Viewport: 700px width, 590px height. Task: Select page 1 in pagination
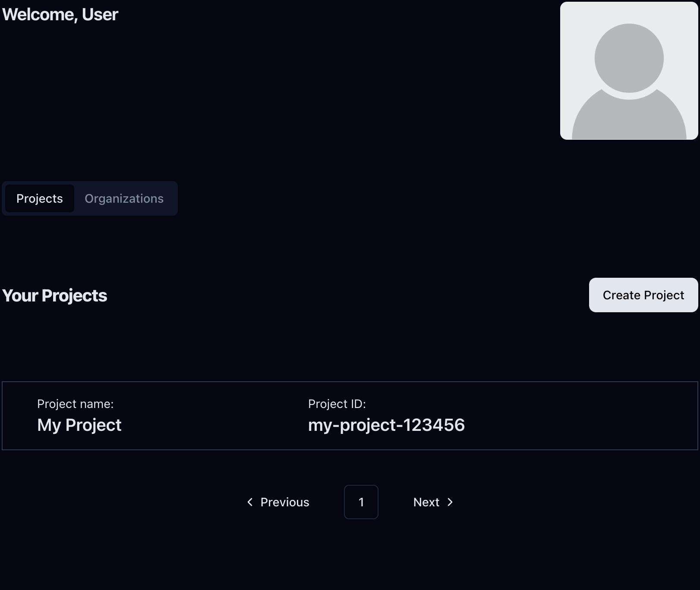[361, 502]
